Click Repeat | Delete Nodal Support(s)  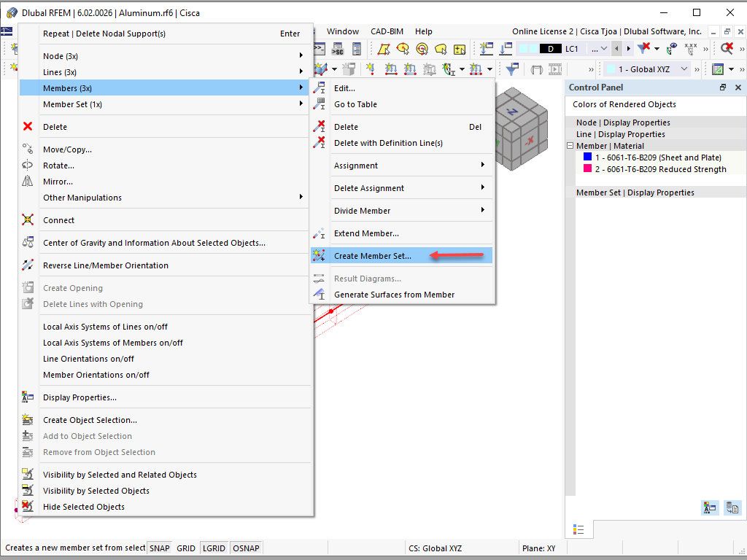click(x=165, y=34)
